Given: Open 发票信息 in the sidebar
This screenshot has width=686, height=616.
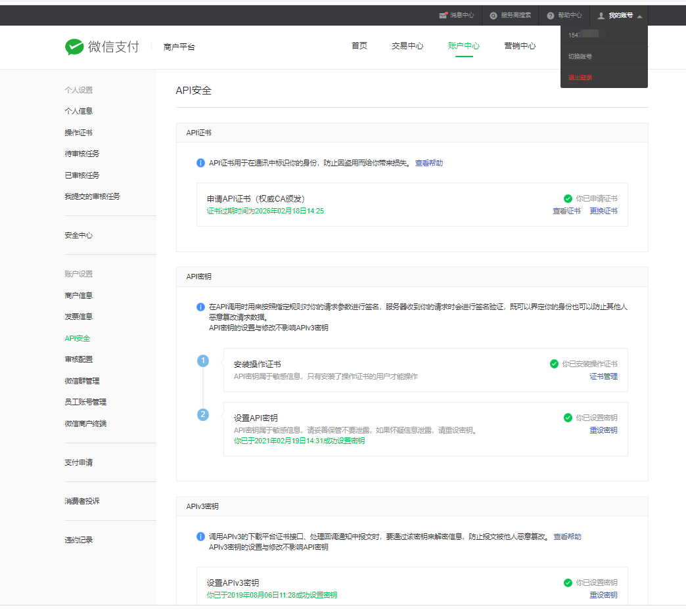Looking at the screenshot, I should pos(79,317).
